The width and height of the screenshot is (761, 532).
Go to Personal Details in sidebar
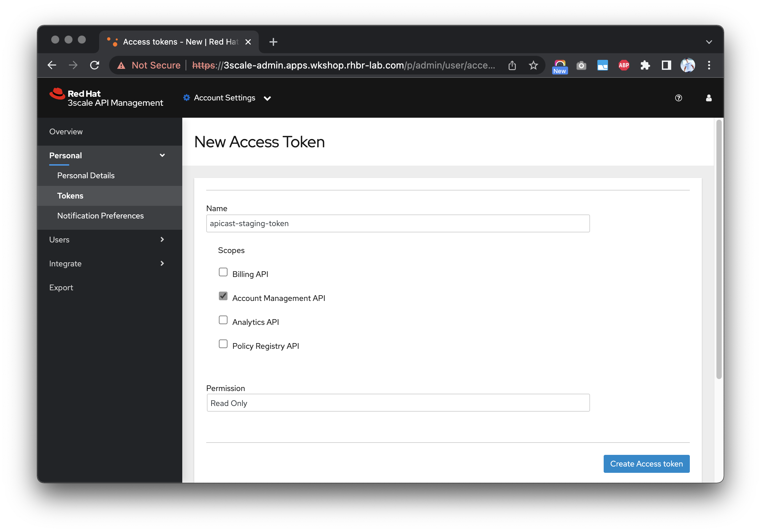86,176
